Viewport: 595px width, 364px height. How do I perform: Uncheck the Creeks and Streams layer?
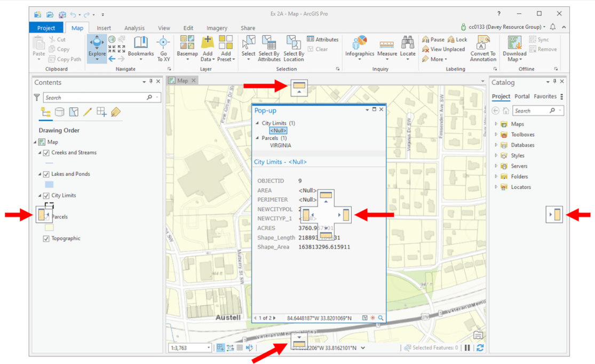click(x=46, y=153)
